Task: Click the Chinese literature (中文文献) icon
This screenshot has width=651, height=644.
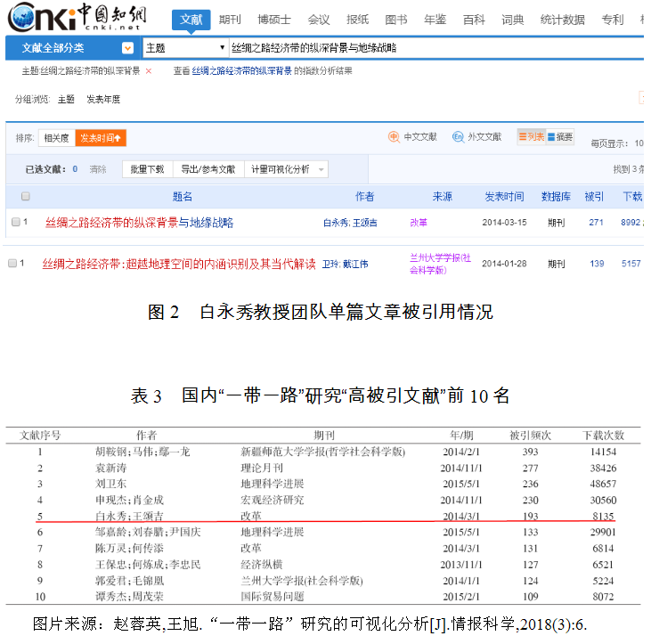Action: (x=394, y=137)
